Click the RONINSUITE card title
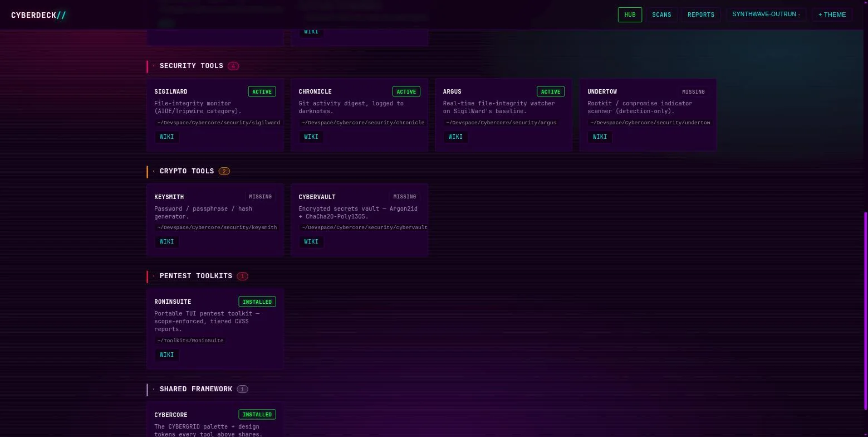The image size is (868, 437). 173,302
